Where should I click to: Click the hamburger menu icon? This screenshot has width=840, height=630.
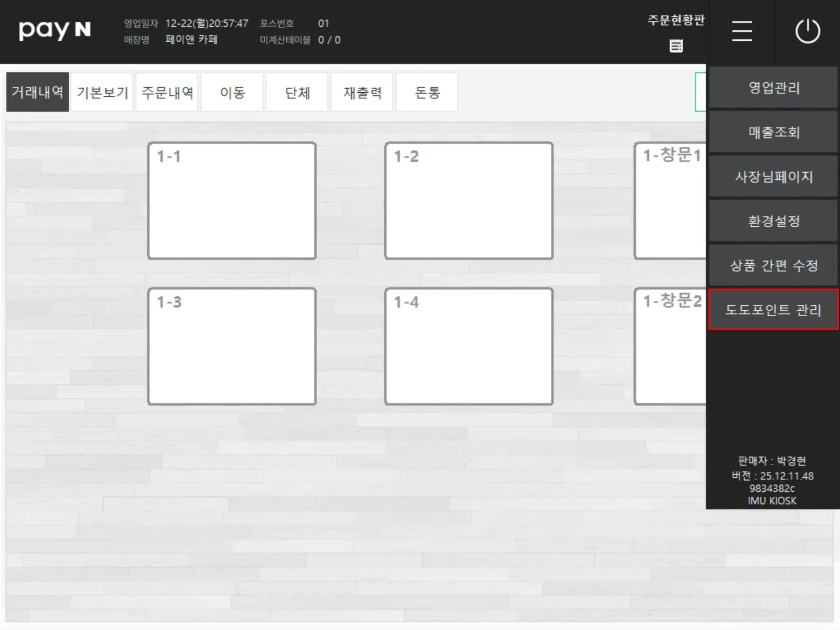[x=742, y=31]
